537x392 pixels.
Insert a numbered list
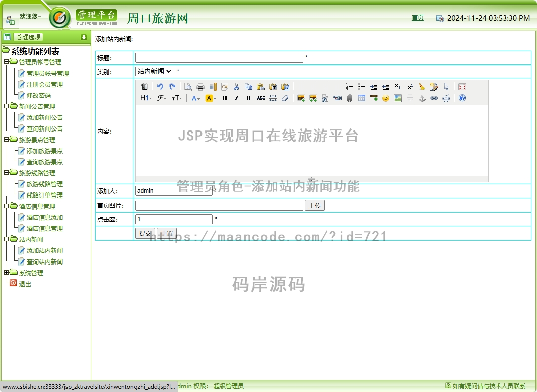(349, 87)
